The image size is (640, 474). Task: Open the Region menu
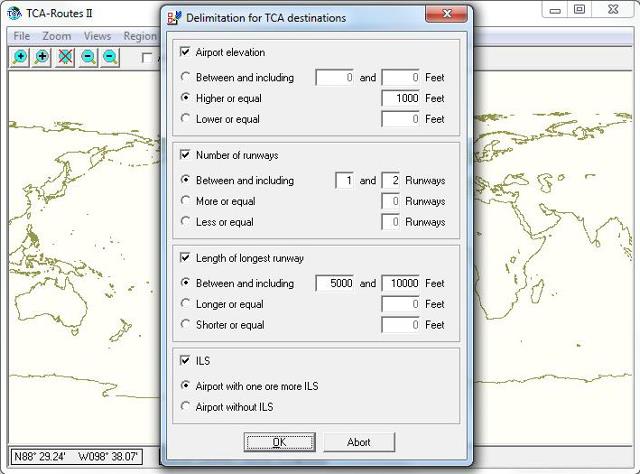[140, 36]
